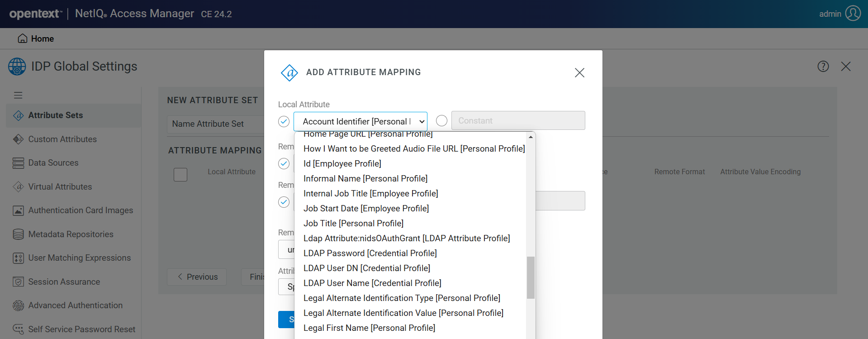
Task: Open Advanced Authentication in sidebar
Action: (x=76, y=306)
